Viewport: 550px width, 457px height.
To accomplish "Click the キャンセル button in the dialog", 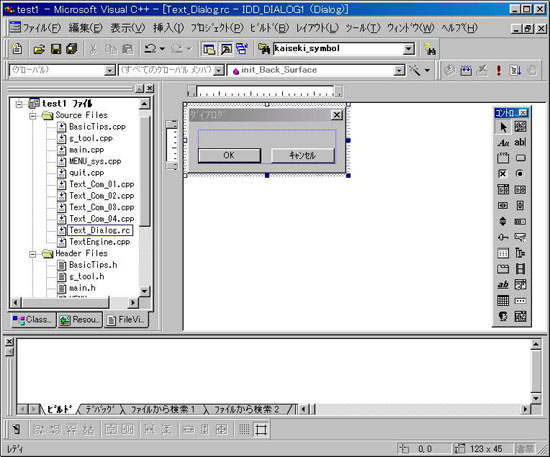I will point(303,155).
